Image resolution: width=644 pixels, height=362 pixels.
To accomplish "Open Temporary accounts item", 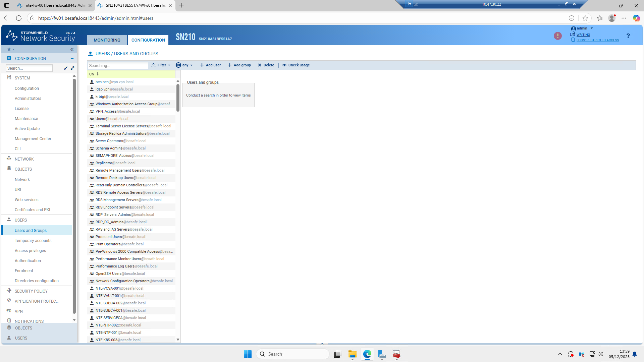I will [x=33, y=241].
